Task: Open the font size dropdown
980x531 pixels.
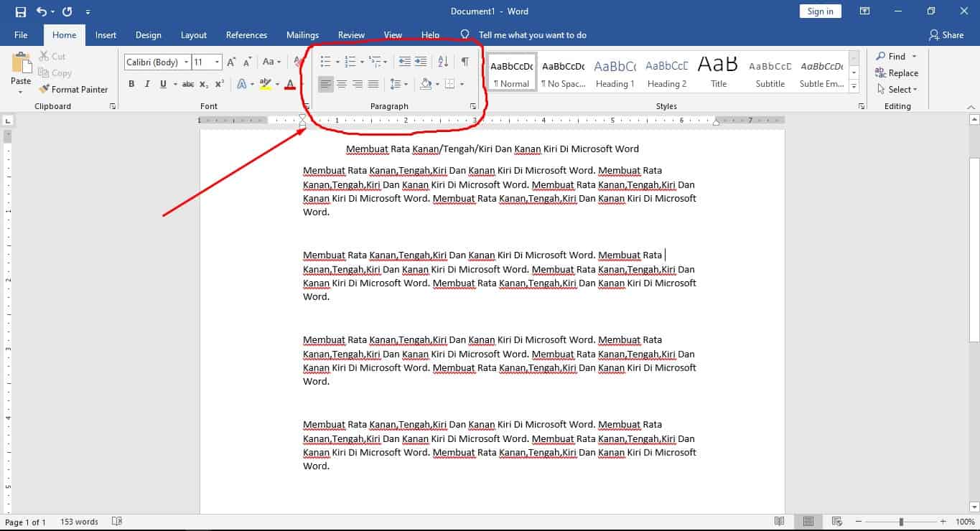Action: point(217,62)
